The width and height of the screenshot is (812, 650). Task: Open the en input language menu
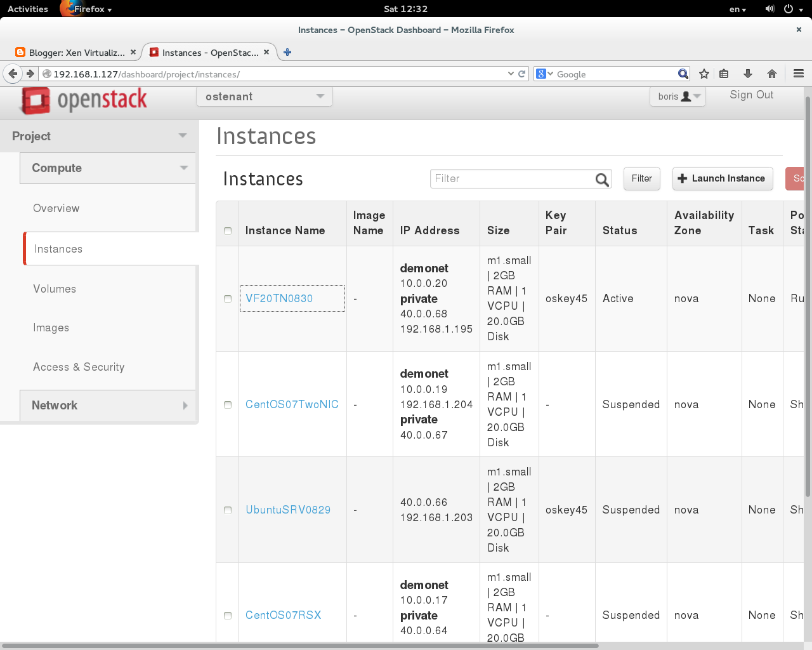pos(737,9)
